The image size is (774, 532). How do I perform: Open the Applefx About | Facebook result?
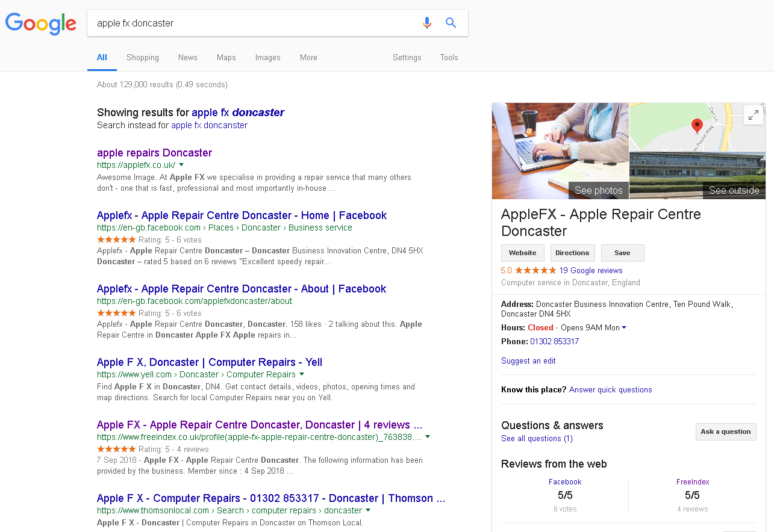[242, 289]
